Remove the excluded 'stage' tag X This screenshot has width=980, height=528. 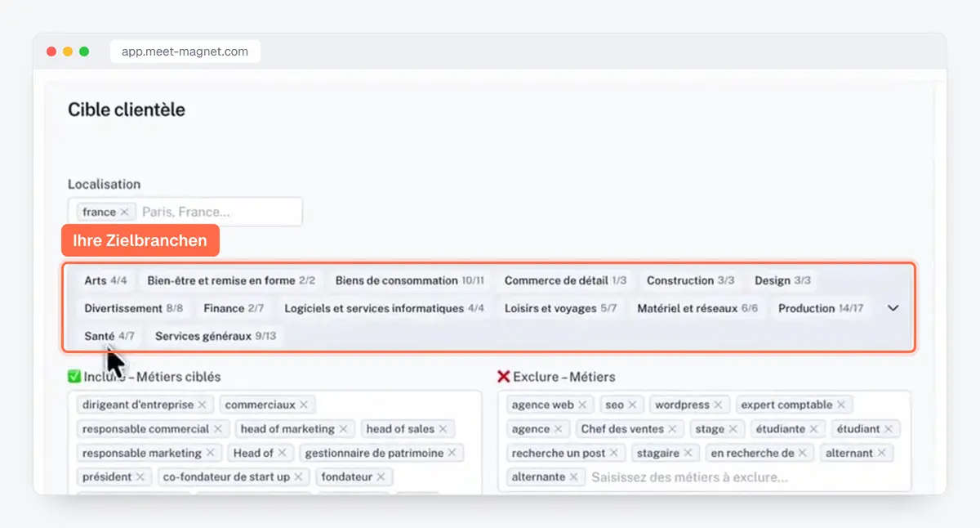733,429
